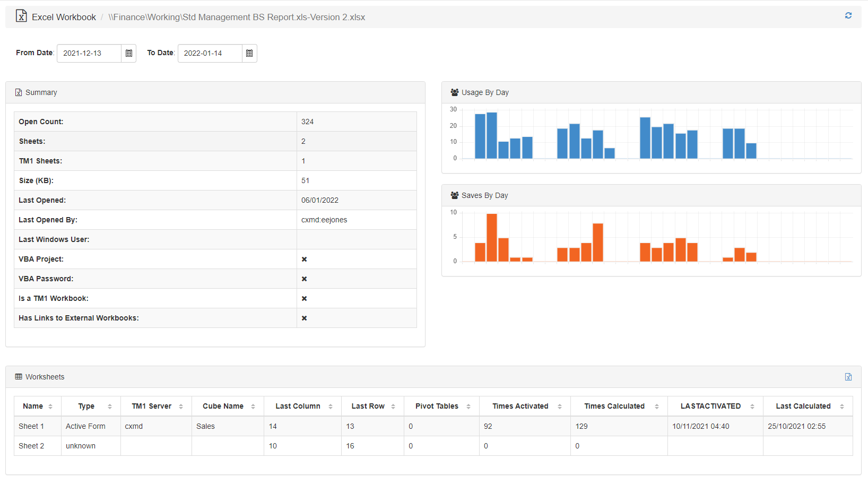
Task: Click the users icon on Saves By Day
Action: (x=454, y=195)
